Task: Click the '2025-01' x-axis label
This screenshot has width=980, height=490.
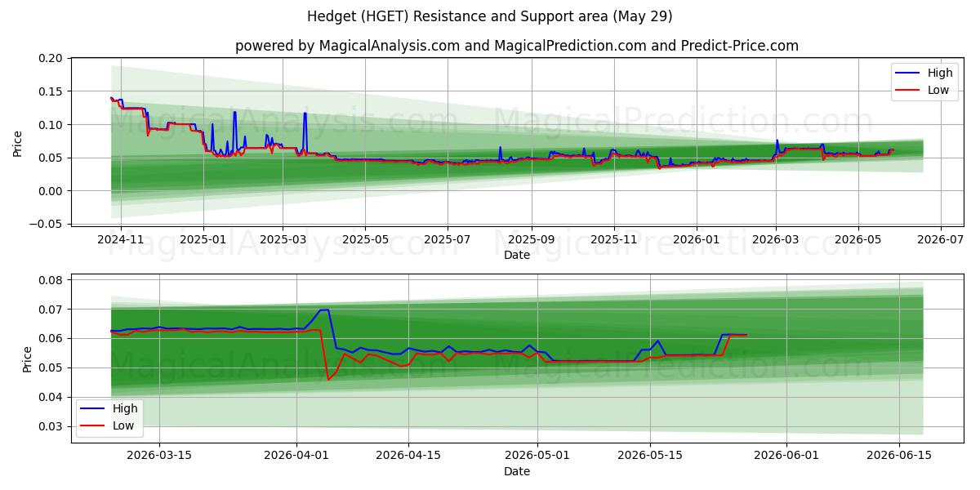Action: coord(203,240)
